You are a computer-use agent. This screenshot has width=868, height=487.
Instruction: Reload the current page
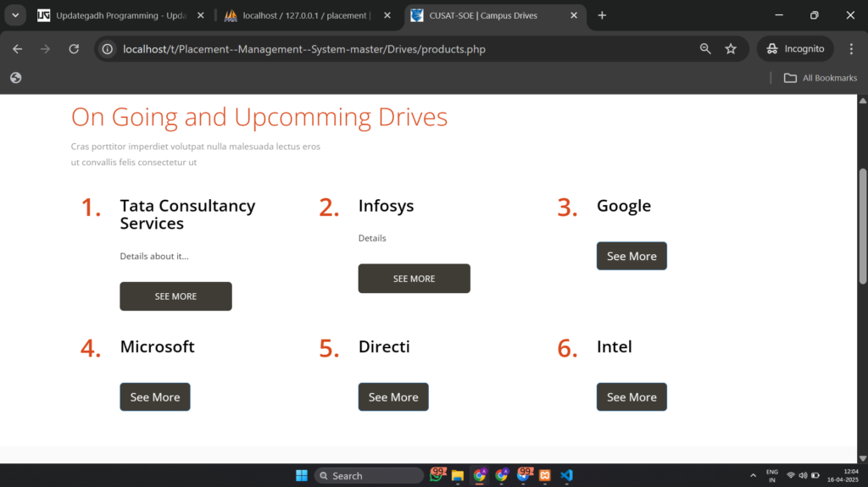pyautogui.click(x=74, y=49)
